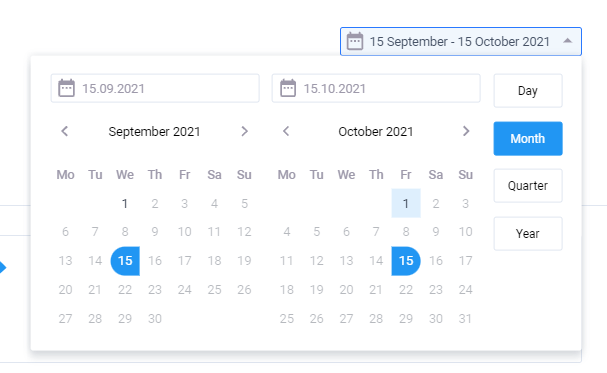This screenshot has width=607, height=373.
Task: Click the 15.10.2021 end date field
Action: (376, 88)
